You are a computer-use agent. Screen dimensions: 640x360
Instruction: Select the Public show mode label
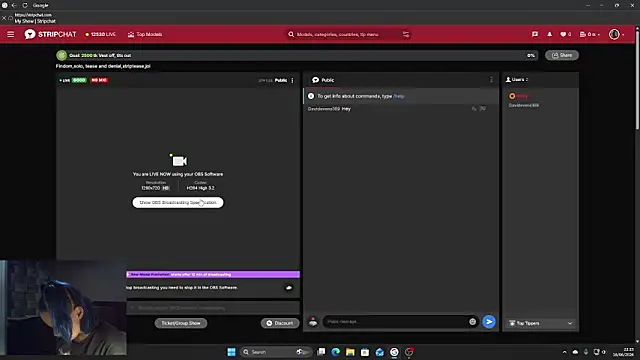click(x=280, y=80)
